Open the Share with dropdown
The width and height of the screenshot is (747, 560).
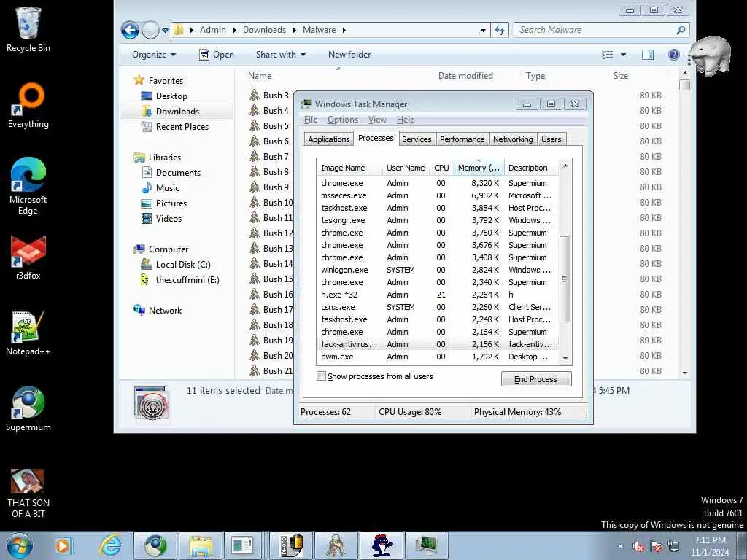coord(281,55)
